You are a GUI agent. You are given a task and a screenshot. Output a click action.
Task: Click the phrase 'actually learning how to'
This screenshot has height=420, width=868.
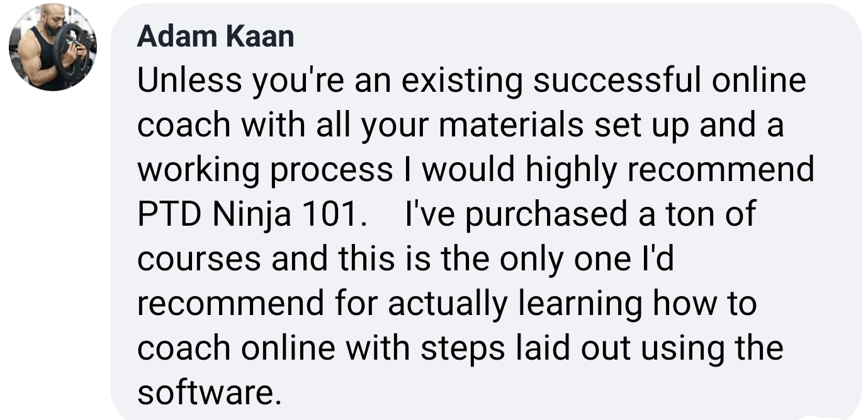click(572, 304)
